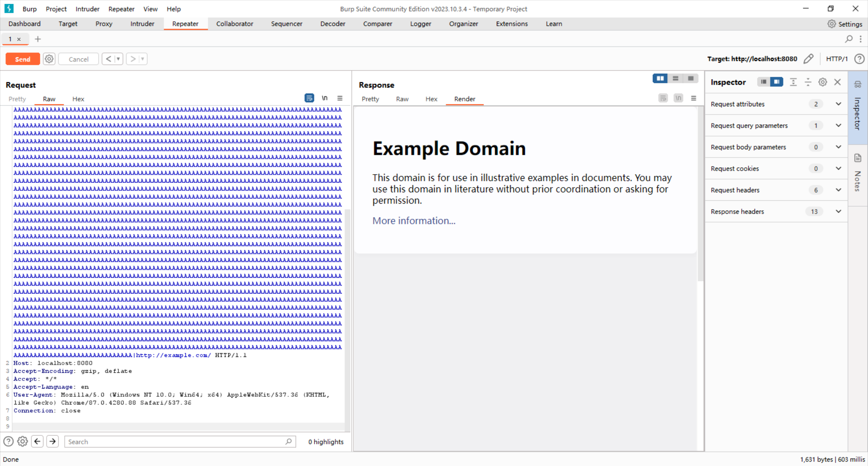This screenshot has width=868, height=466.
Task: Edit the target with the pencil icon
Action: click(809, 59)
